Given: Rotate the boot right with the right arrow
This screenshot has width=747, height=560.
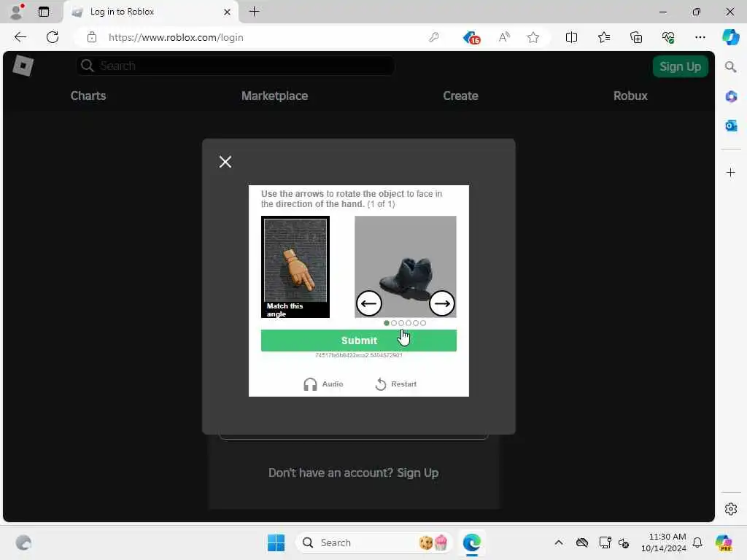Looking at the screenshot, I should coord(441,303).
